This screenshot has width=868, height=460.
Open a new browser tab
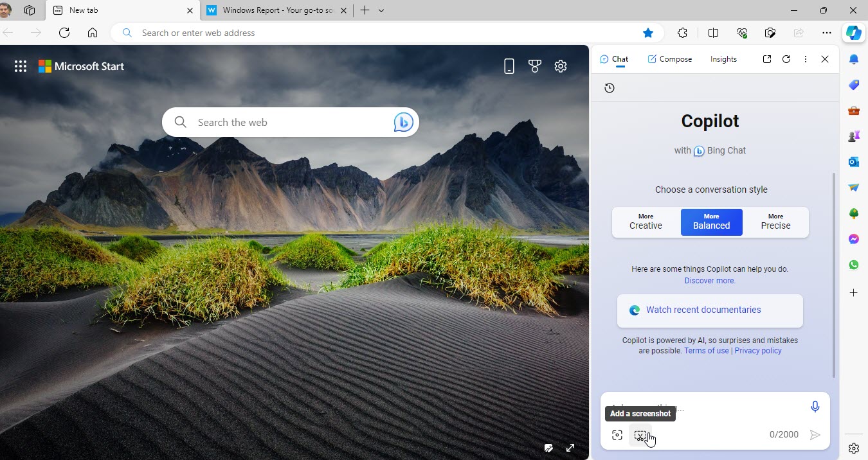[365, 10]
